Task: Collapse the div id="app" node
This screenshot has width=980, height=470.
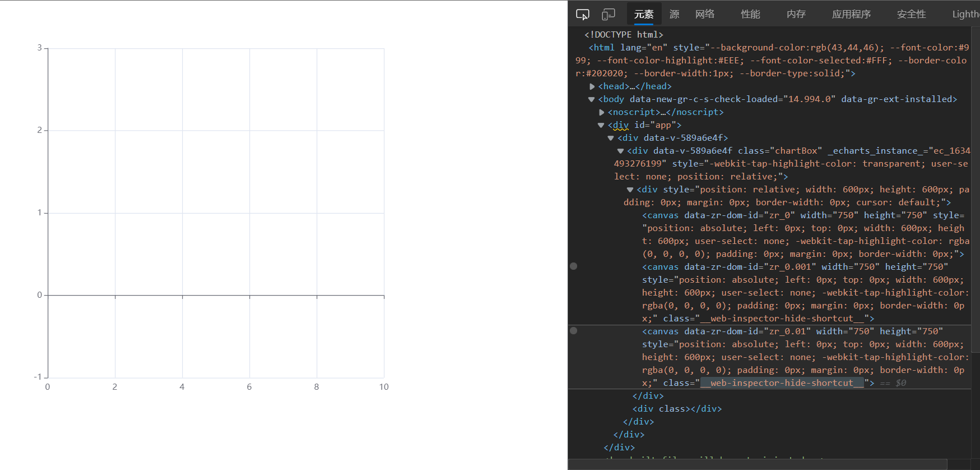Action: click(x=601, y=125)
